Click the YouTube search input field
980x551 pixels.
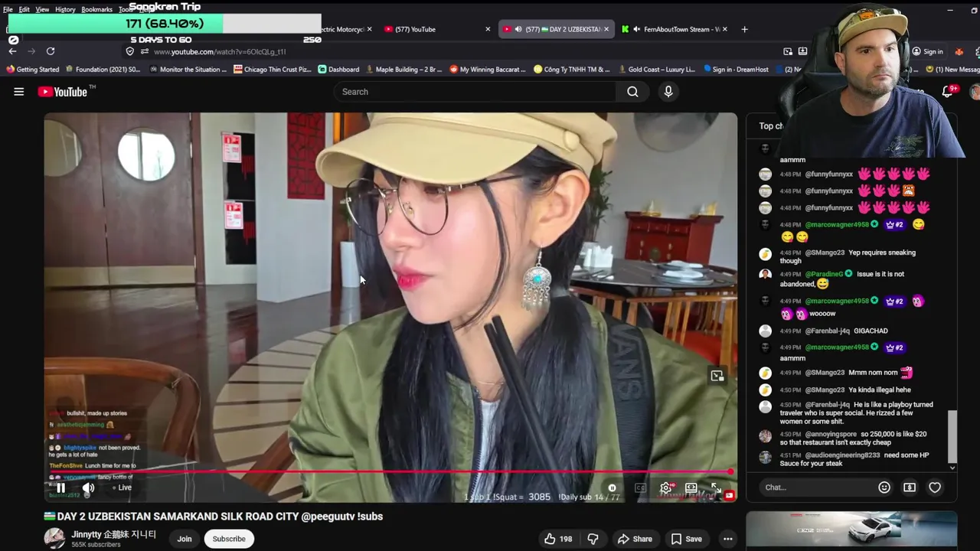pyautogui.click(x=475, y=92)
